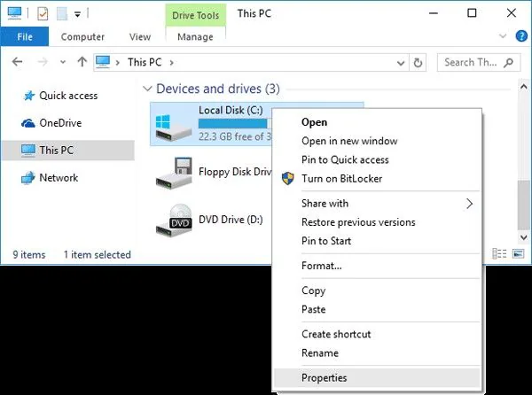532x395 pixels.
Task: Choose Format... from context menu
Action: pos(378,266)
